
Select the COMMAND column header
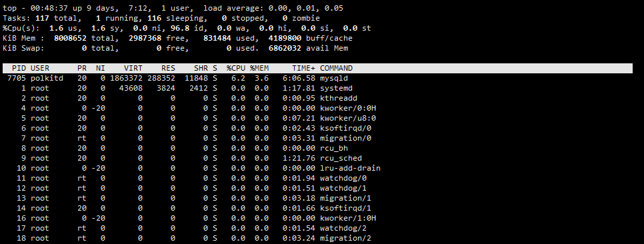pos(336,68)
